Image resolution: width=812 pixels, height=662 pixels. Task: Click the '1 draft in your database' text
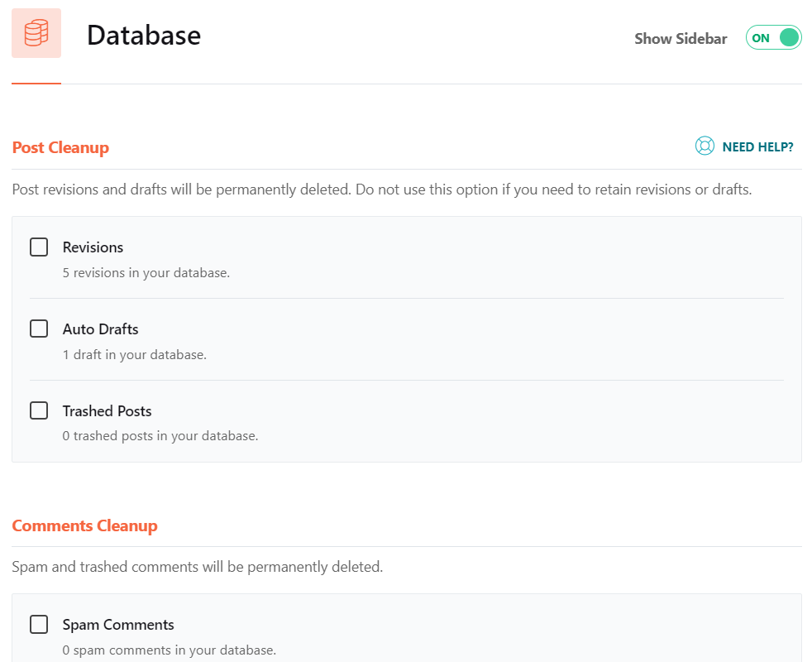135,355
